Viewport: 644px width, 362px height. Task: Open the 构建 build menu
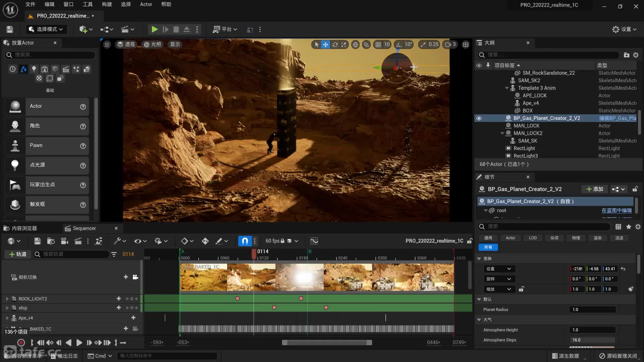click(107, 4)
